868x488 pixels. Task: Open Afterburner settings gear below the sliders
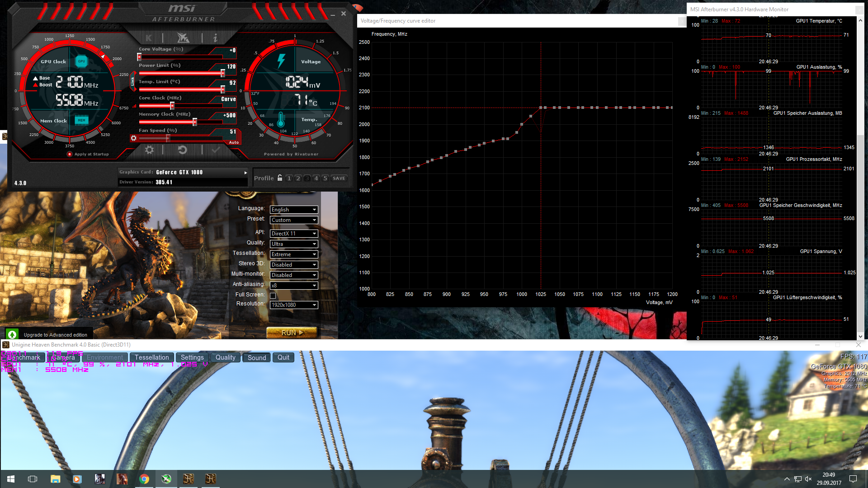[149, 150]
